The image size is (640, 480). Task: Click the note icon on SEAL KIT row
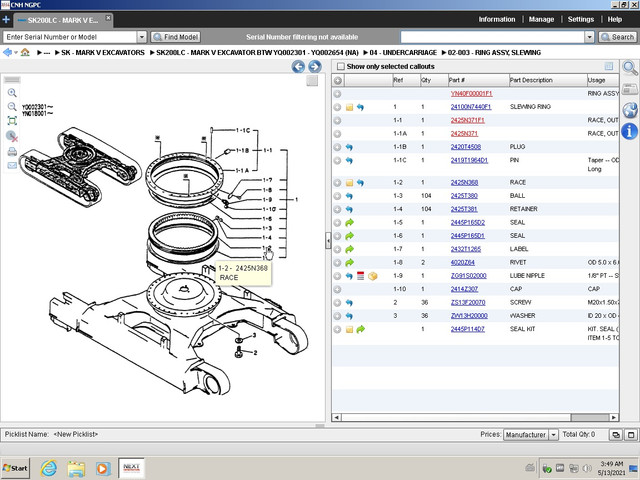click(349, 329)
